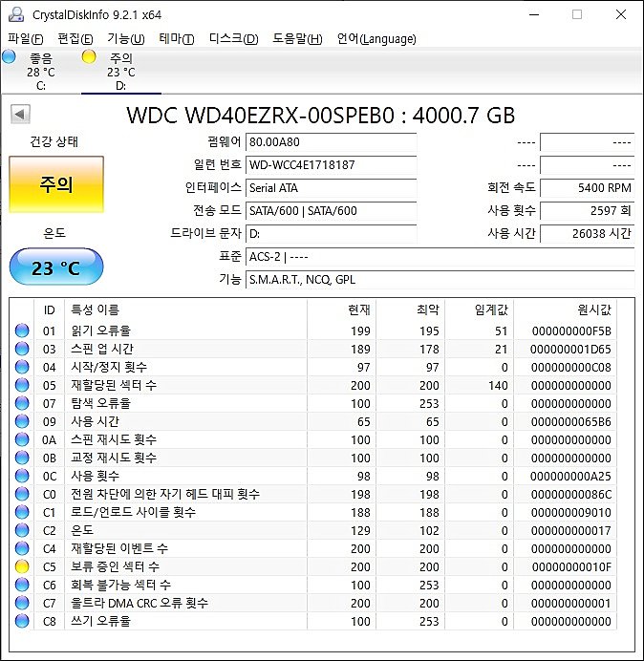Go to previous disk with left arrow button
Screen dimensions: 644x661
[x=20, y=115]
